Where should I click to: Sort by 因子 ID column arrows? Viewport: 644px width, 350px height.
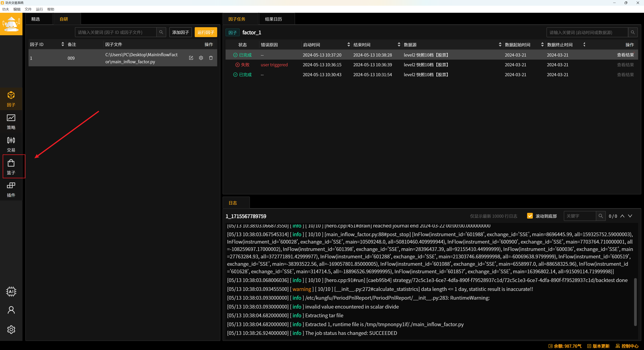[63, 44]
